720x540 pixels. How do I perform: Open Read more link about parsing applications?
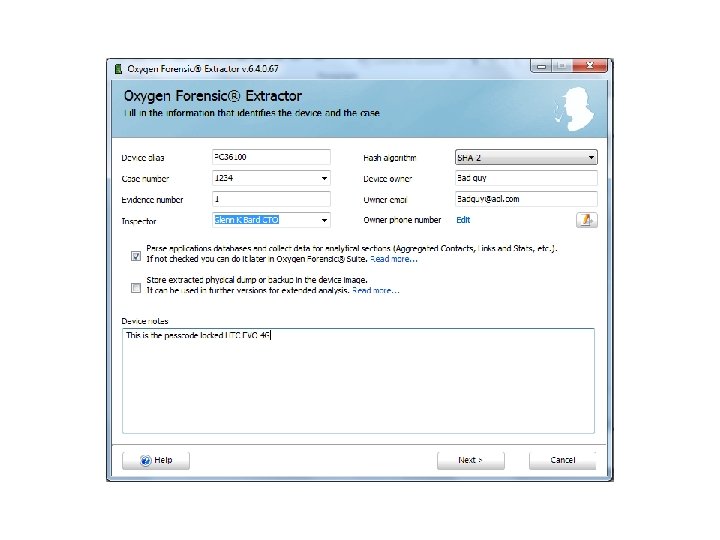[x=394, y=259]
